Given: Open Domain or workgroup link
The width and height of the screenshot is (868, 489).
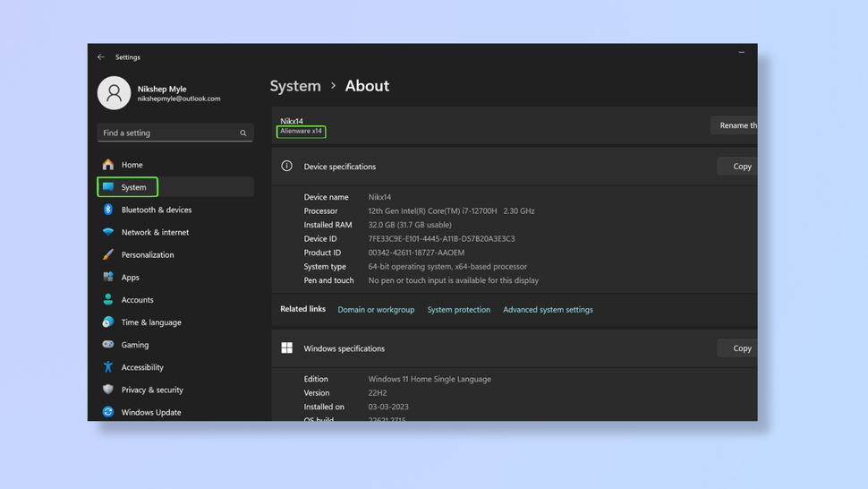Looking at the screenshot, I should pos(376,310).
